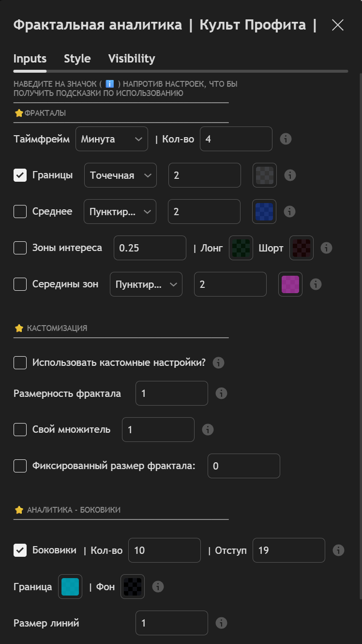The width and height of the screenshot is (362, 644).
Task: Click info icon in Середины зон row
Action: [x=316, y=284]
